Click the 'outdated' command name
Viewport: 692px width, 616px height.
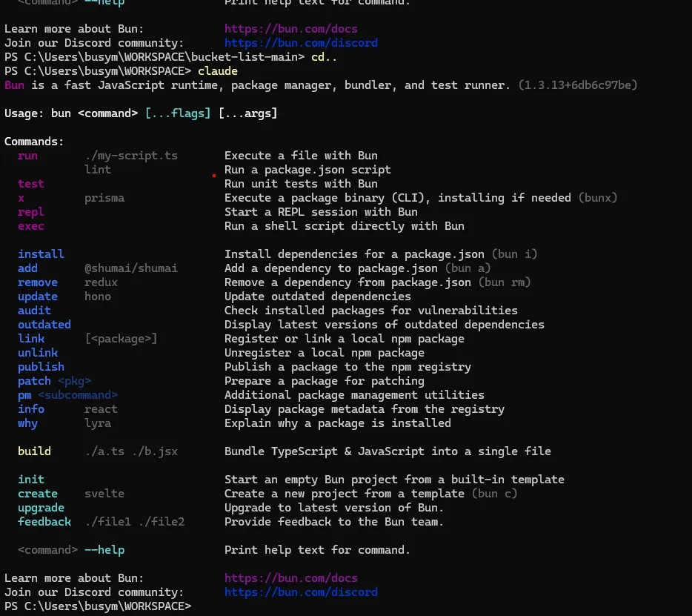click(x=44, y=325)
